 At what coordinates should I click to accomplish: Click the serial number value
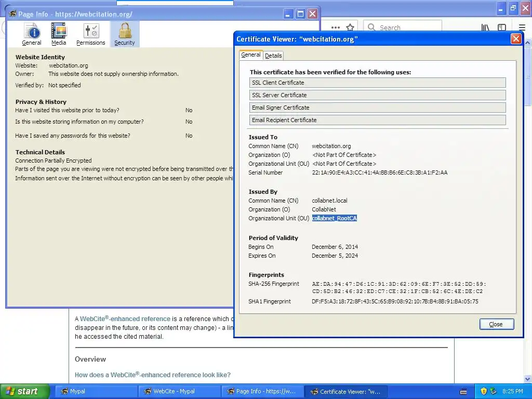point(380,172)
